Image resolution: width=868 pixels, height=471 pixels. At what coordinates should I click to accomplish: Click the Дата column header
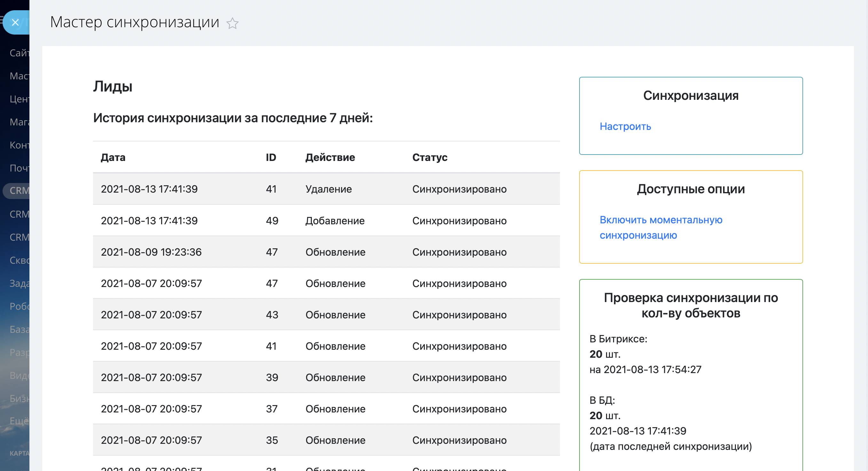coord(113,157)
